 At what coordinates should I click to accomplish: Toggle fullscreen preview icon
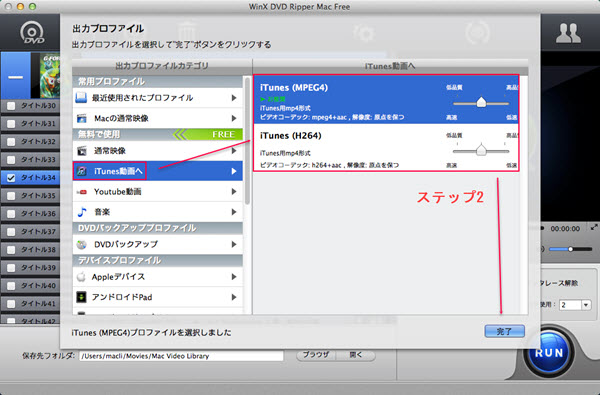coord(594,227)
